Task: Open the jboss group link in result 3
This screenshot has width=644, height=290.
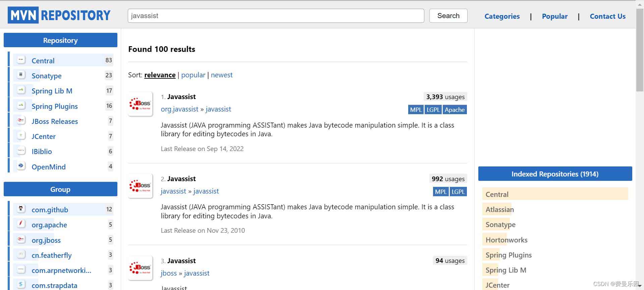Action: coord(169,273)
